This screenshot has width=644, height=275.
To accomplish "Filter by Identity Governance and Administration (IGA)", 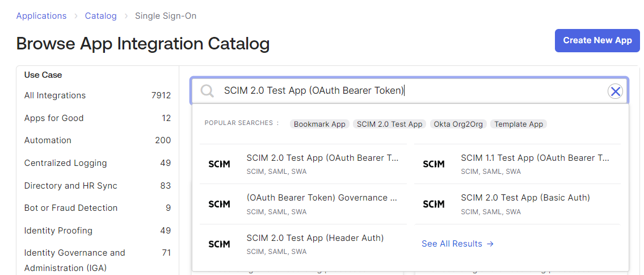I will [x=98, y=260].
